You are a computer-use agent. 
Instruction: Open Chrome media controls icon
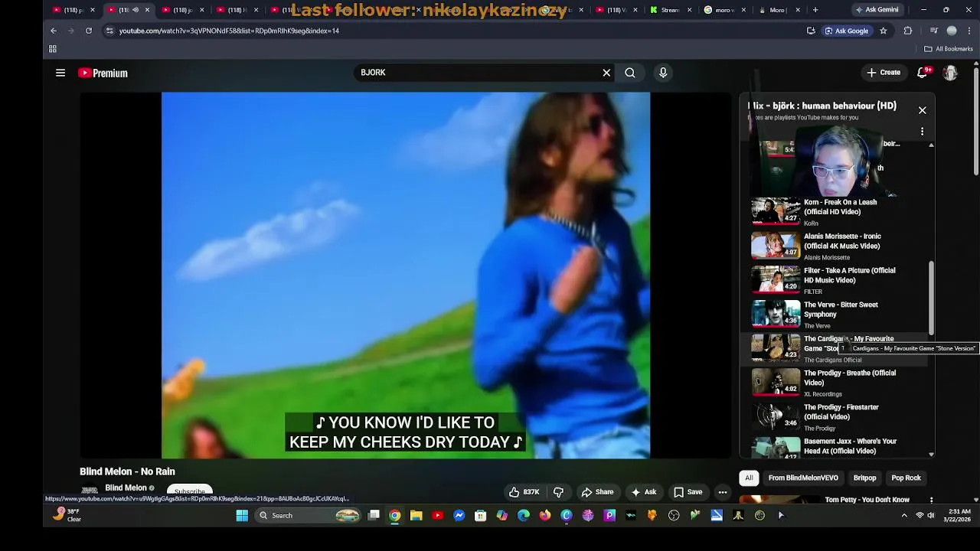933,31
